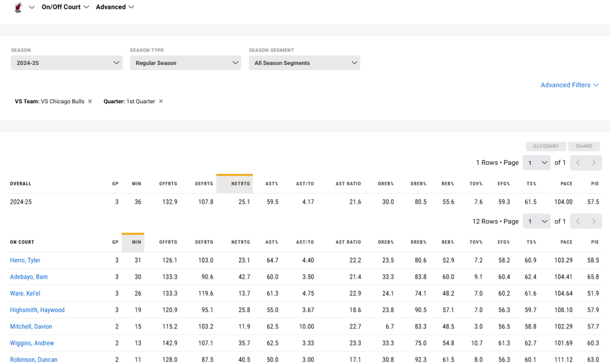Click Adebayo's 42.7 NETRTG value

pos(245,277)
